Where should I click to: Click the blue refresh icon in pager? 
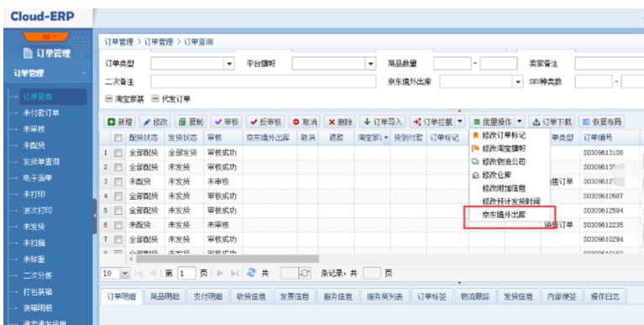click(x=251, y=273)
